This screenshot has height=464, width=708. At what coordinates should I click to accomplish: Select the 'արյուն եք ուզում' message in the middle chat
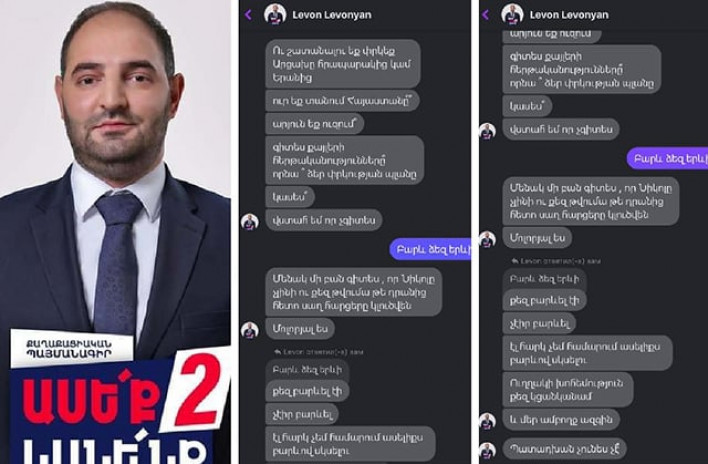pyautogui.click(x=315, y=124)
